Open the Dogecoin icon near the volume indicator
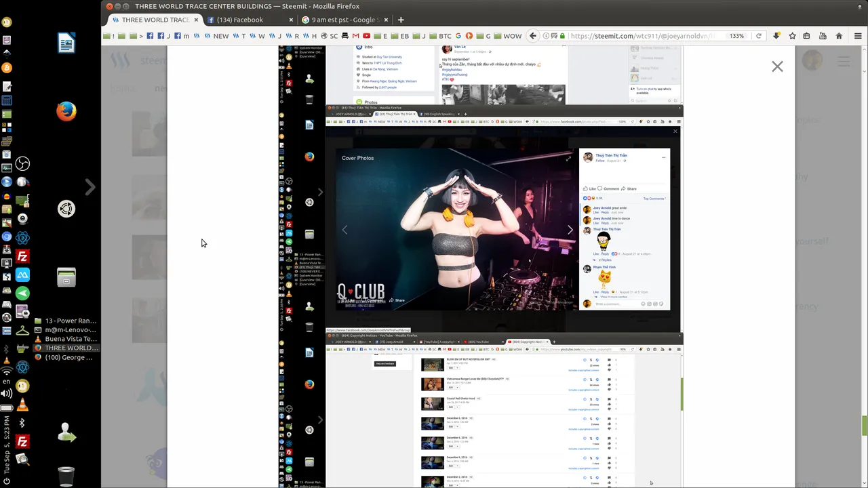Image resolution: width=868 pixels, height=488 pixels. pyautogui.click(x=22, y=386)
